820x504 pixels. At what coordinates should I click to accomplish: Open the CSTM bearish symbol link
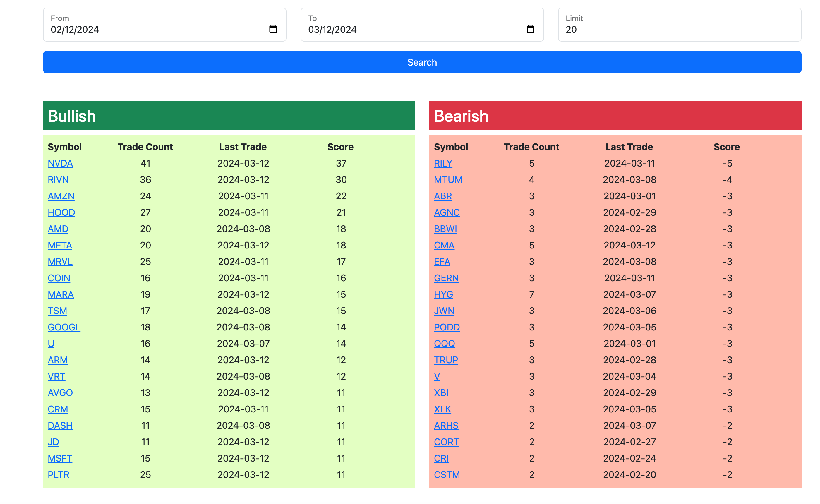tap(447, 475)
